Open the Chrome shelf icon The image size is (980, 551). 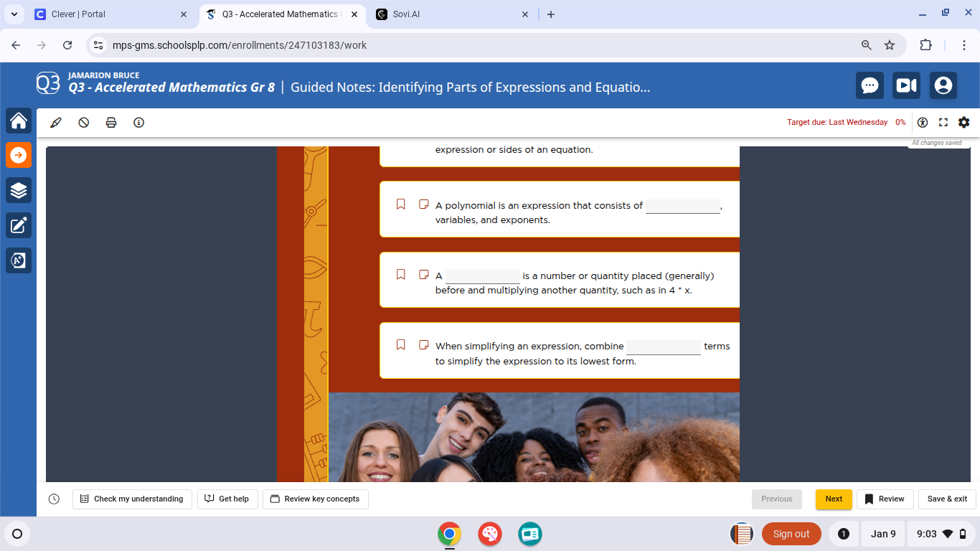pos(450,534)
